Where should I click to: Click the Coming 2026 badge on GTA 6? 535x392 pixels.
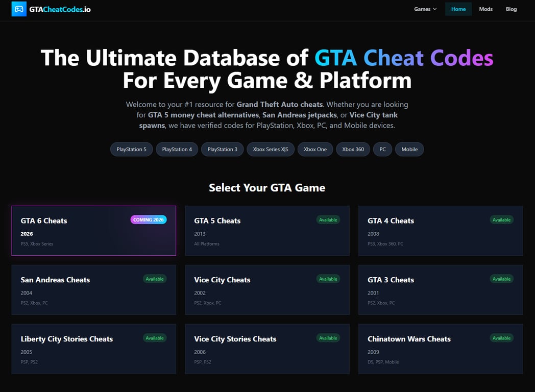pyautogui.click(x=149, y=219)
